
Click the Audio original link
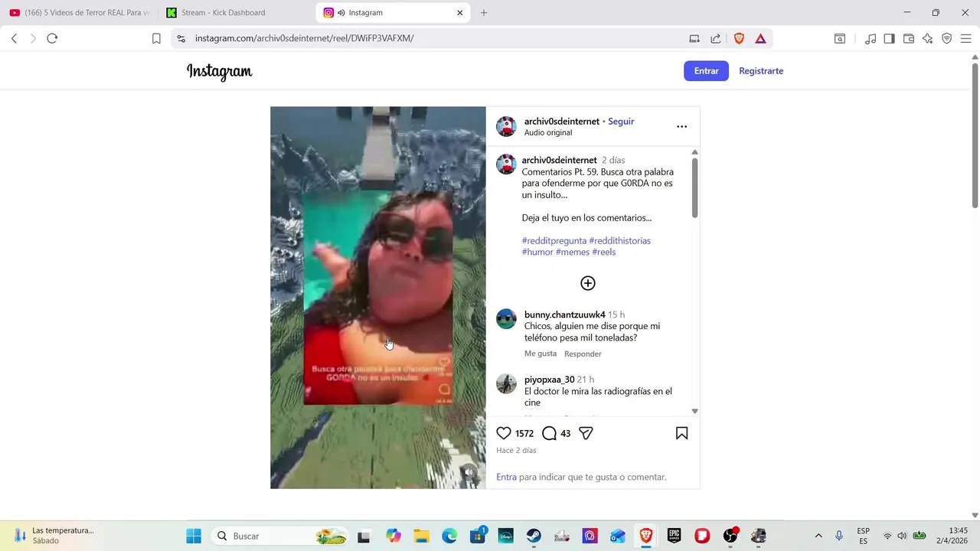pyautogui.click(x=548, y=132)
